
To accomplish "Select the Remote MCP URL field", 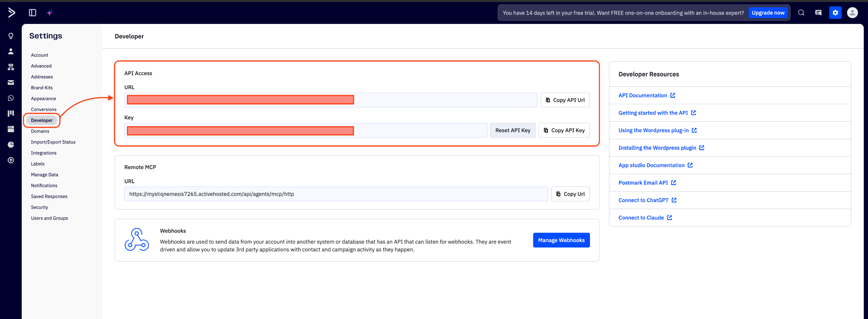I will [x=336, y=194].
